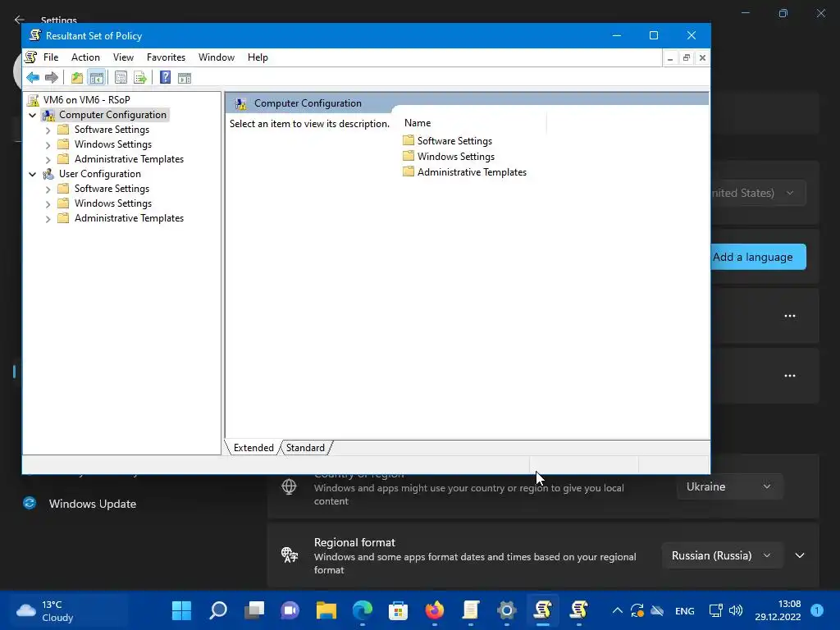The width and height of the screenshot is (840, 630).
Task: Open the clock and date 13:08
Action: pos(778,610)
